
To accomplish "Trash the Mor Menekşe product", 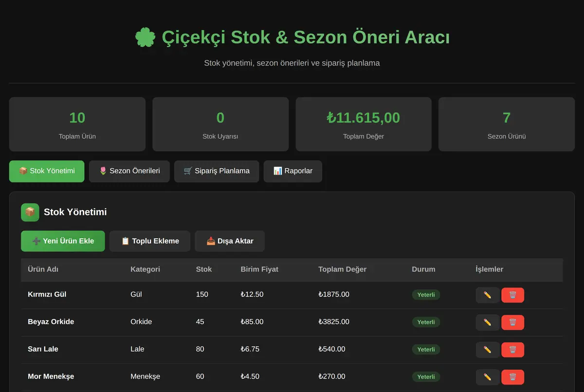I will (x=512, y=377).
